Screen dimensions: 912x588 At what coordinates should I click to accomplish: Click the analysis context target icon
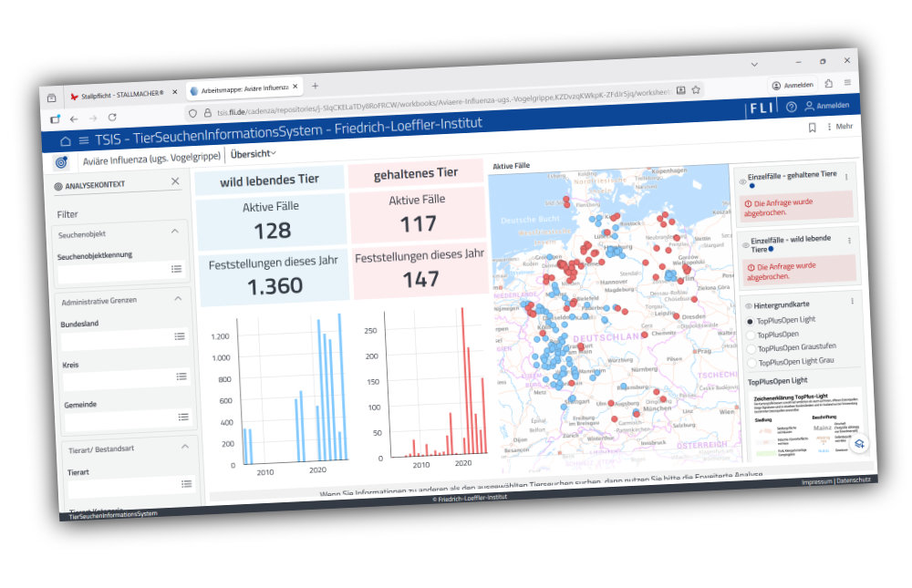pyautogui.click(x=61, y=162)
